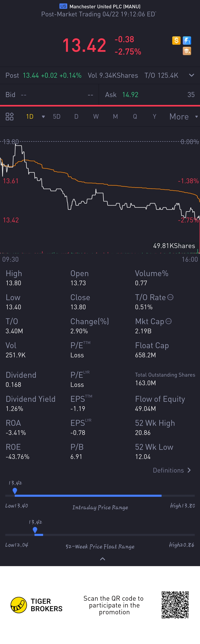Select the M monthly chart tab
The height and width of the screenshot is (644, 200).
pyautogui.click(x=115, y=117)
